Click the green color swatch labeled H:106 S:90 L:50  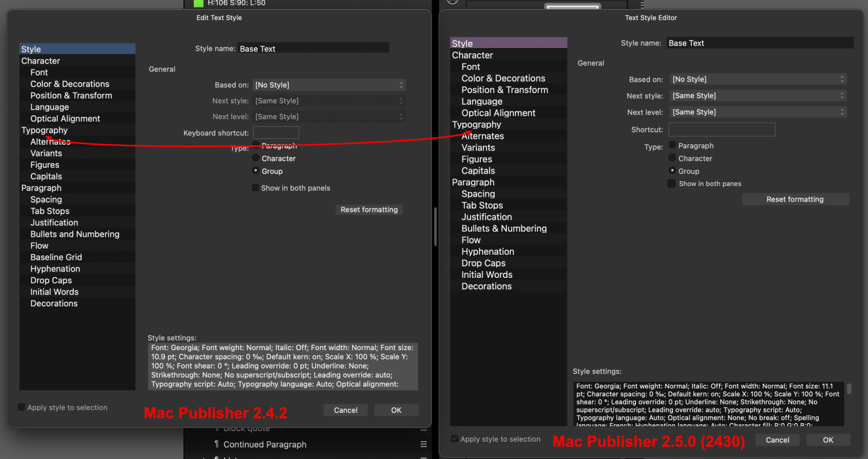click(x=199, y=3)
